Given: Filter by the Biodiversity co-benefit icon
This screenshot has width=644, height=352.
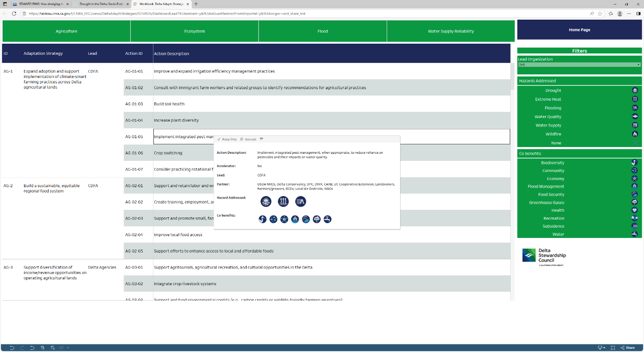Looking at the screenshot, I should [x=634, y=163].
